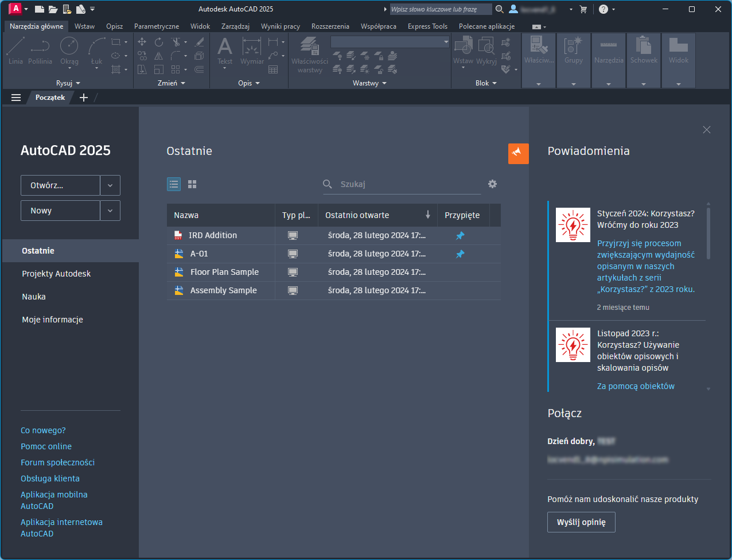Image resolution: width=732 pixels, height=560 pixels.
Task: Open the Wstaw ribbon tab
Action: (x=84, y=26)
